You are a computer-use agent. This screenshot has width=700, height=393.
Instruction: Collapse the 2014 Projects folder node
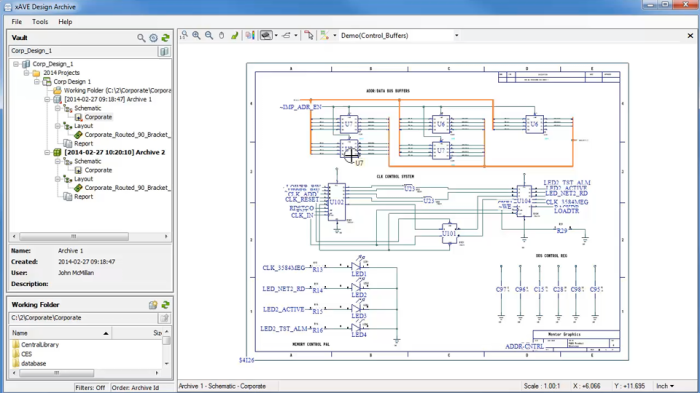click(26, 73)
